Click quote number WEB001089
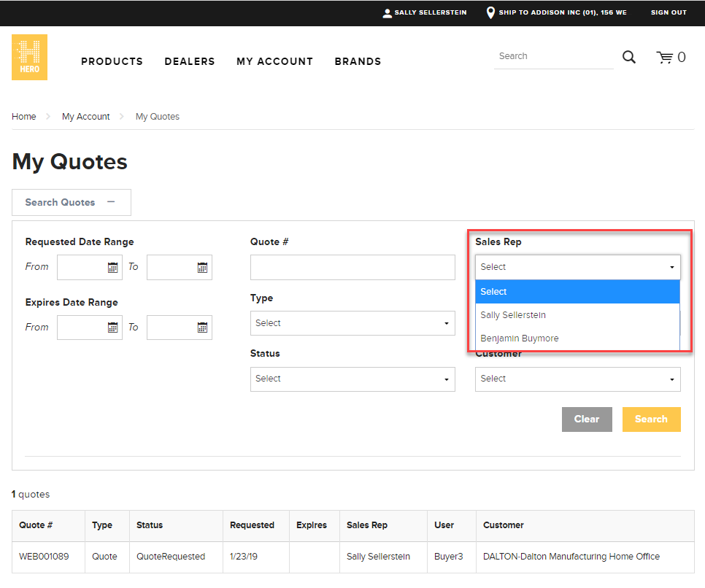Screen dimensions: 705x588 click(44, 557)
